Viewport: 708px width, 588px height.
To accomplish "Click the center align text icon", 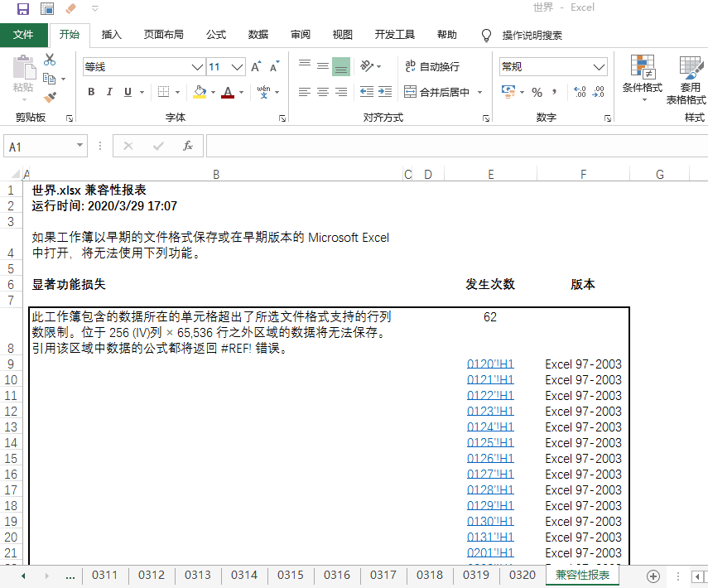I will point(322,92).
